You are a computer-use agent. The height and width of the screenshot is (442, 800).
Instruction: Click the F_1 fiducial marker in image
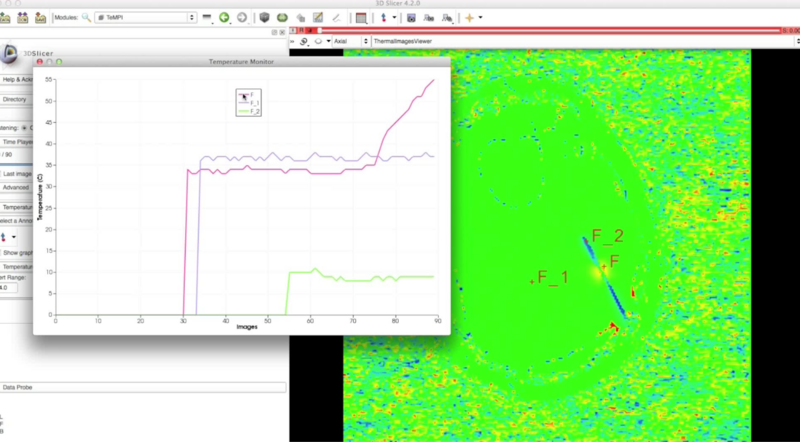click(531, 282)
